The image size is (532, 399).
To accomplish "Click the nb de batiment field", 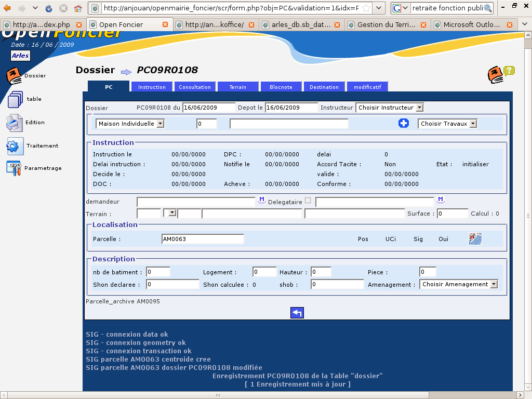I will [x=158, y=272].
